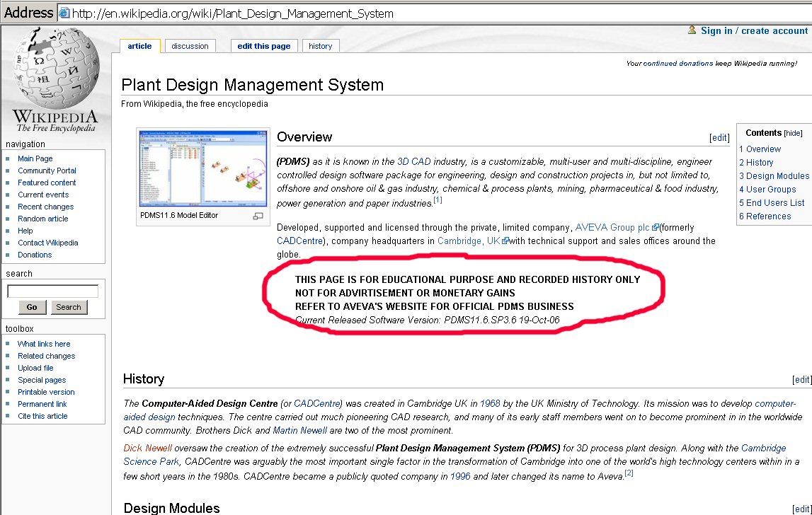
Task: Click the URL text in the Address bar
Action: (232, 13)
